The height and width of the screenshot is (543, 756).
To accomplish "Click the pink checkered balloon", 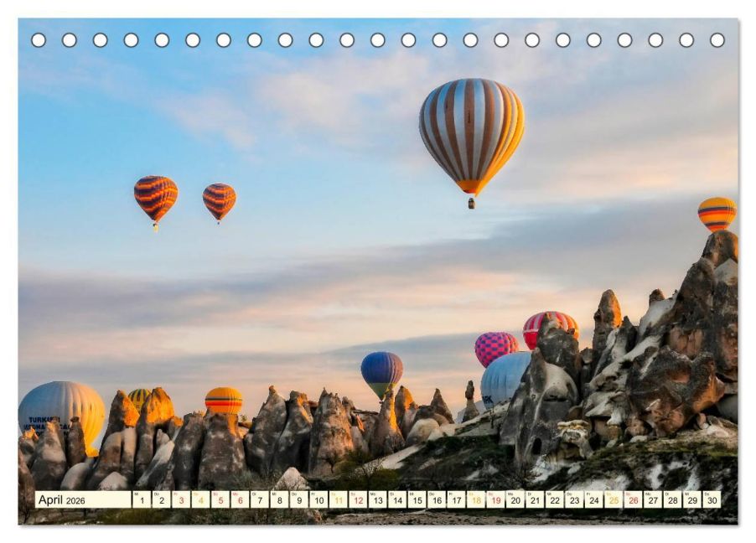I will (495, 347).
